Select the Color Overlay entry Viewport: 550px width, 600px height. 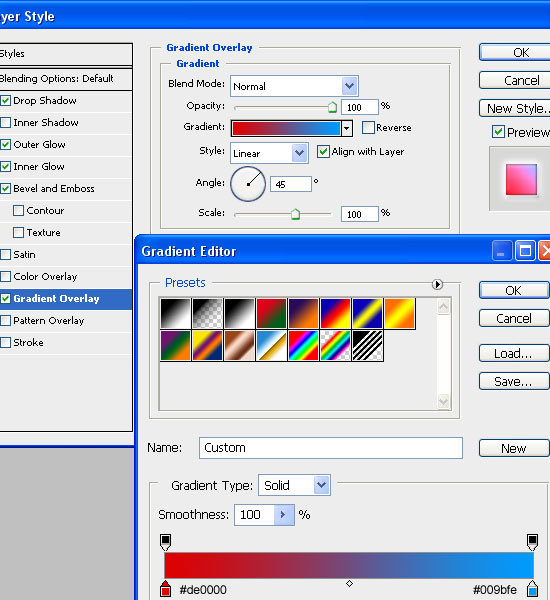coord(66,277)
